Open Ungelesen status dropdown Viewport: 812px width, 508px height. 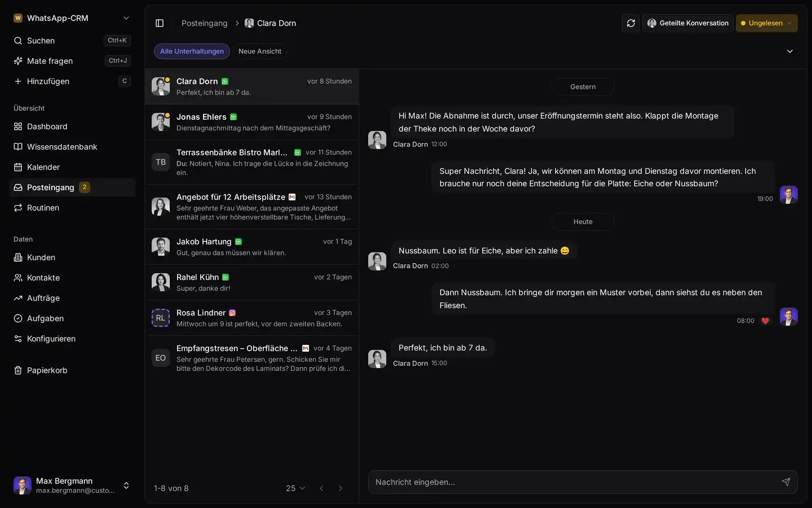tap(766, 23)
